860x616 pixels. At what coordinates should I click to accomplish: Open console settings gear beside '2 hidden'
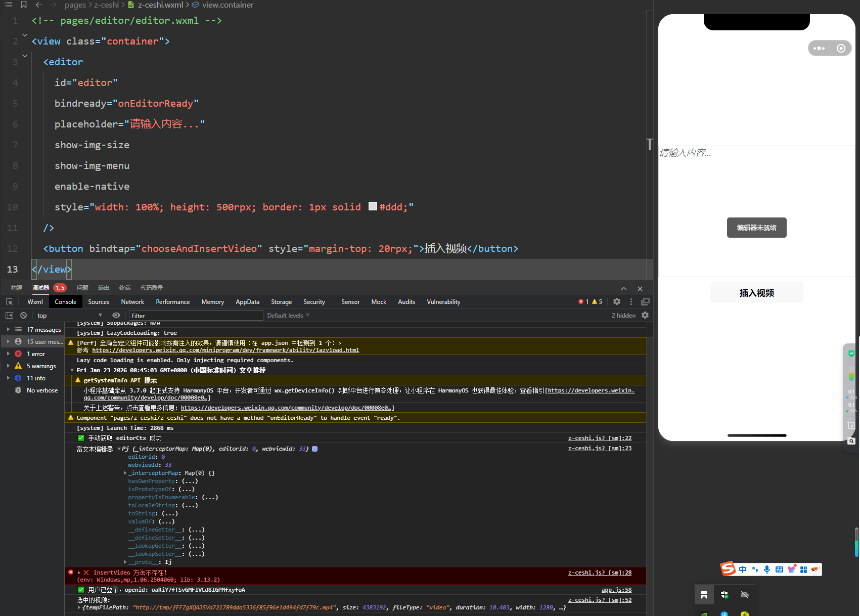click(x=645, y=315)
